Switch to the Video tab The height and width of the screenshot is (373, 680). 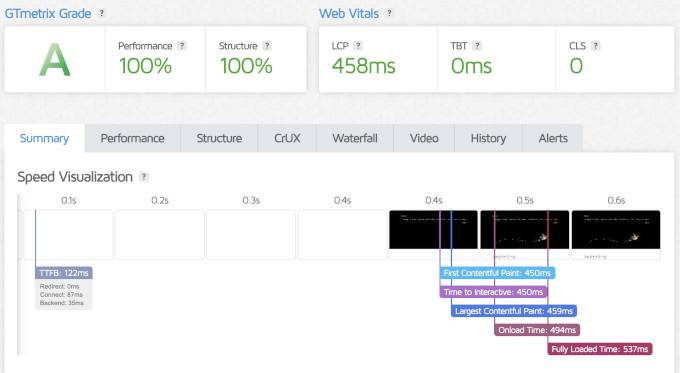coord(424,138)
